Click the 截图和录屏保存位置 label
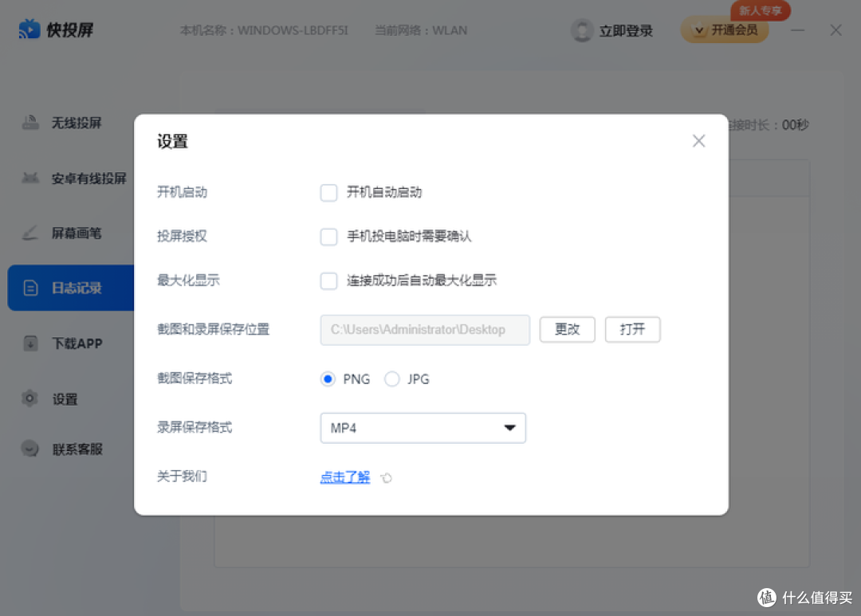 (x=213, y=329)
